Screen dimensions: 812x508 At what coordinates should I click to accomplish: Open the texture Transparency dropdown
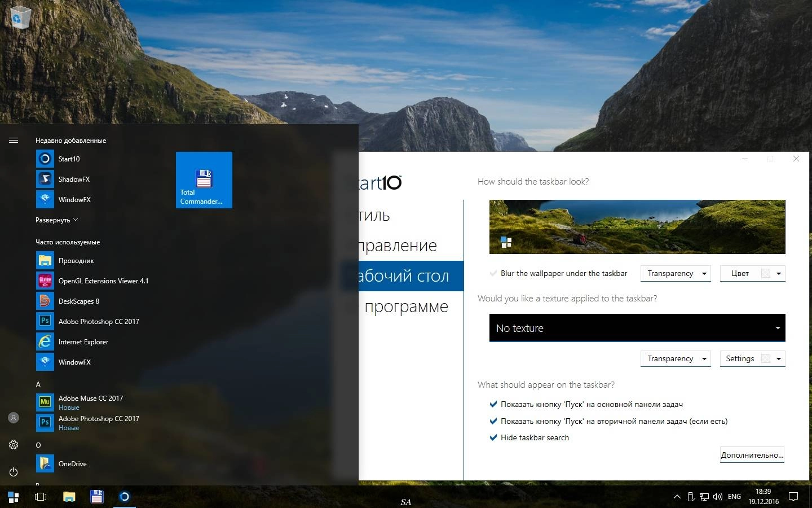676,358
